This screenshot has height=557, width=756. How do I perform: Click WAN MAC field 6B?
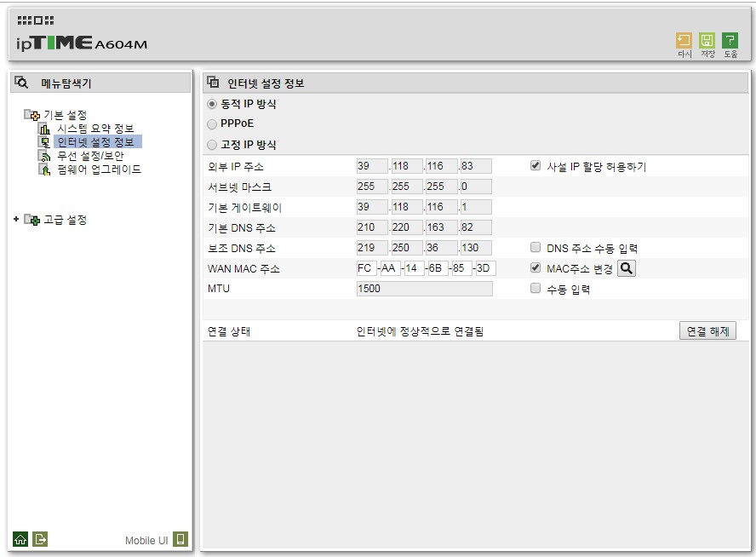438,268
